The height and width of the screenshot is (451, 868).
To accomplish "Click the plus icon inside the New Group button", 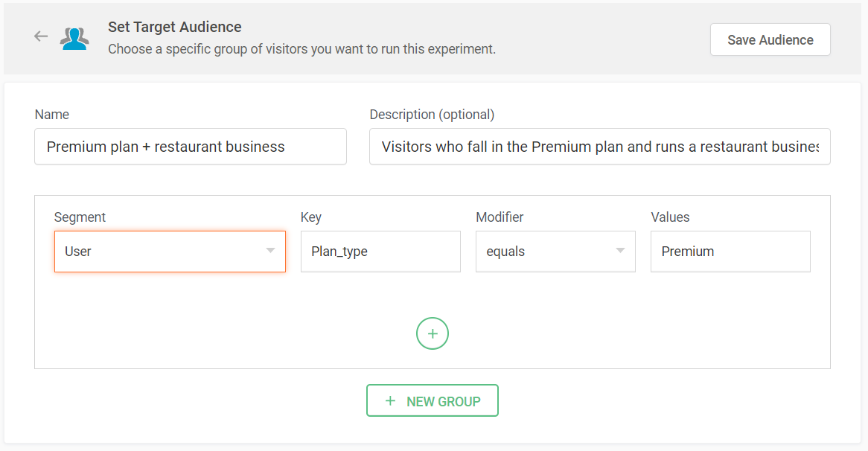I will (390, 401).
